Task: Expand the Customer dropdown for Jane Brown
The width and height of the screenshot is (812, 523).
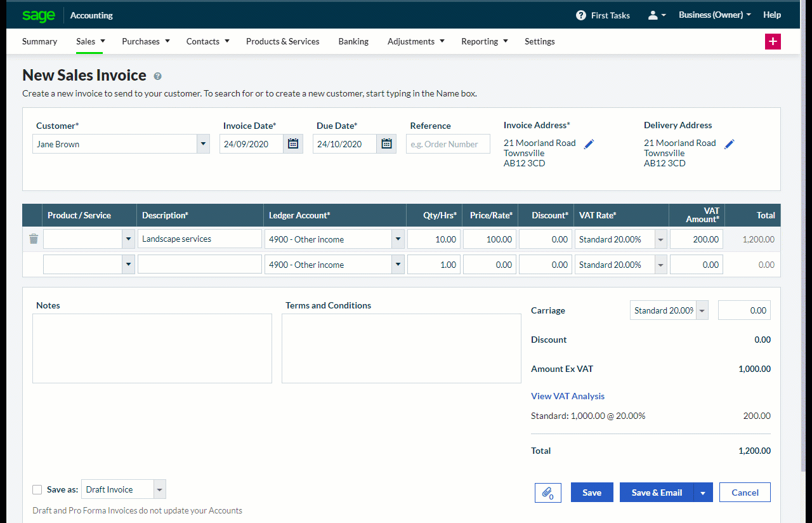Action: click(x=203, y=144)
